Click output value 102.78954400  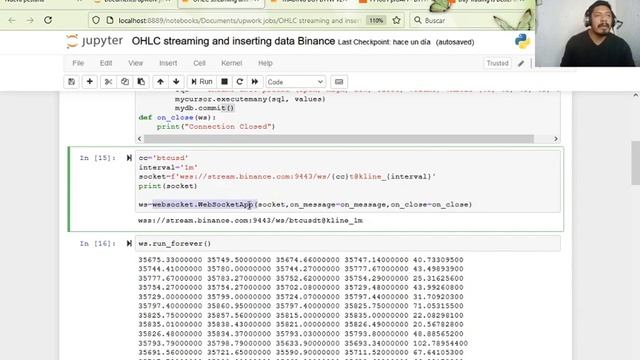tap(440, 344)
